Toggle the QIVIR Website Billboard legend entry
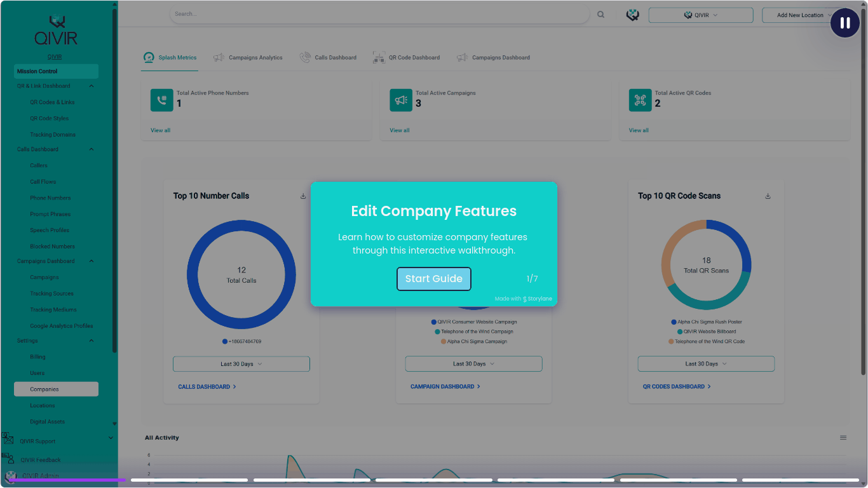This screenshot has height=488, width=868. coord(707,332)
